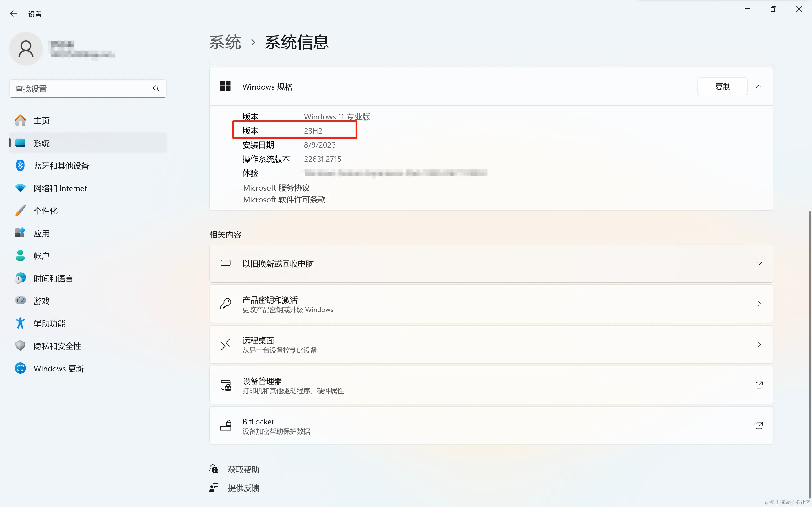Click the Device Manager printer icon
The height and width of the screenshot is (507, 812).
pyautogui.click(x=225, y=385)
